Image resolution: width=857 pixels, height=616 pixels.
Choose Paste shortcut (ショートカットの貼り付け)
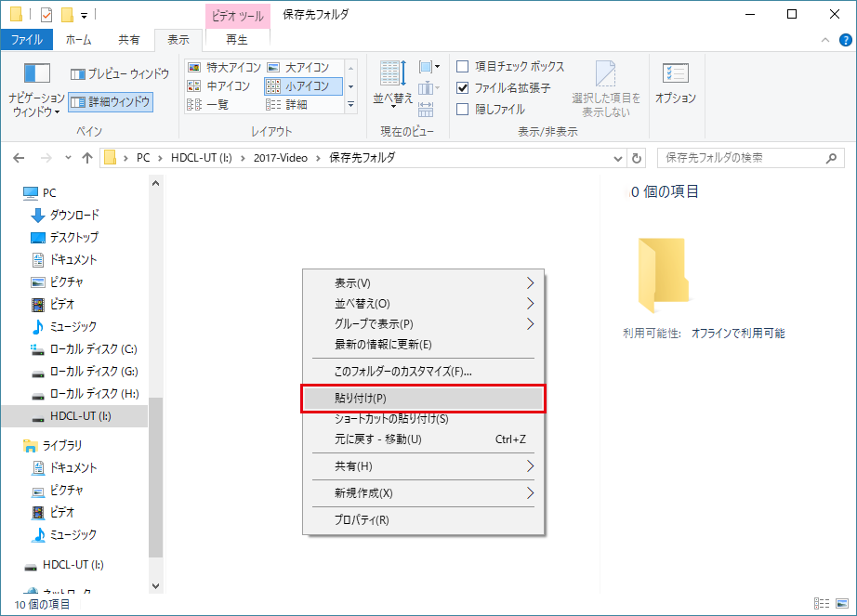click(423, 419)
